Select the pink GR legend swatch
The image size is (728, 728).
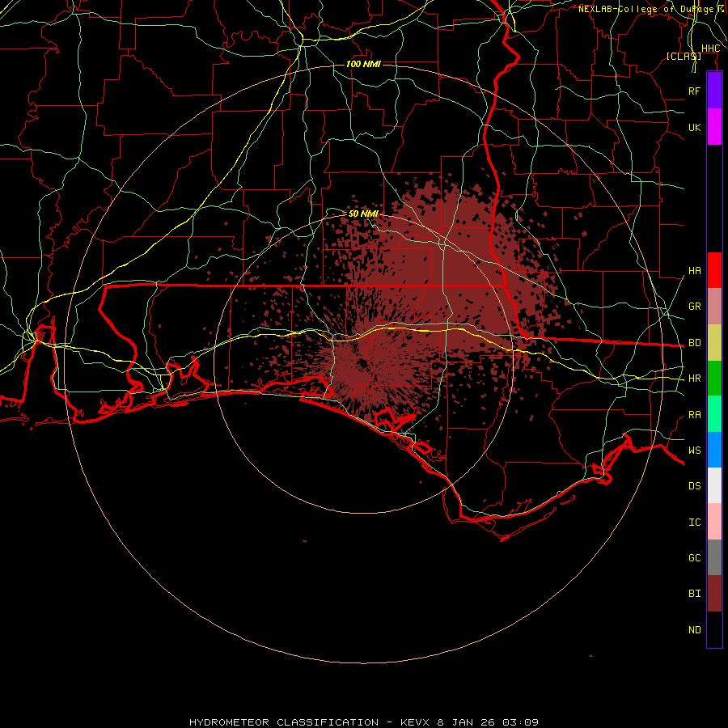coord(714,307)
